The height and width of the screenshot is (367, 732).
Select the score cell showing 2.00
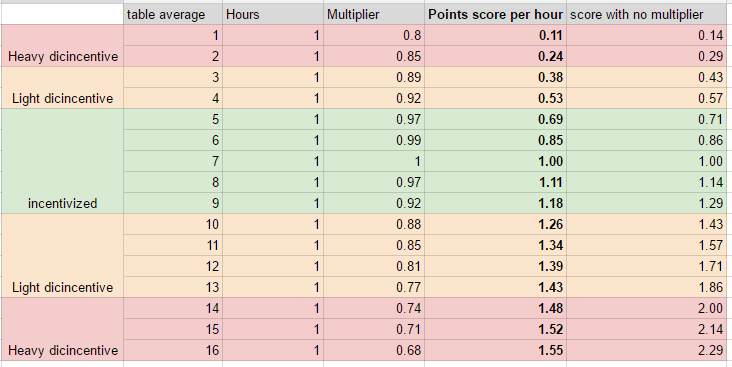pyautogui.click(x=649, y=308)
